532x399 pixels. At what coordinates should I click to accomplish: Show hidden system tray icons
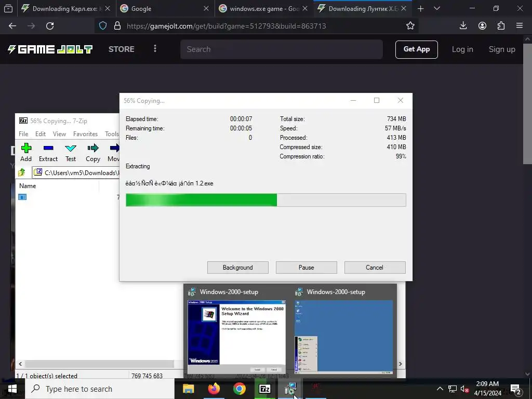click(x=440, y=389)
